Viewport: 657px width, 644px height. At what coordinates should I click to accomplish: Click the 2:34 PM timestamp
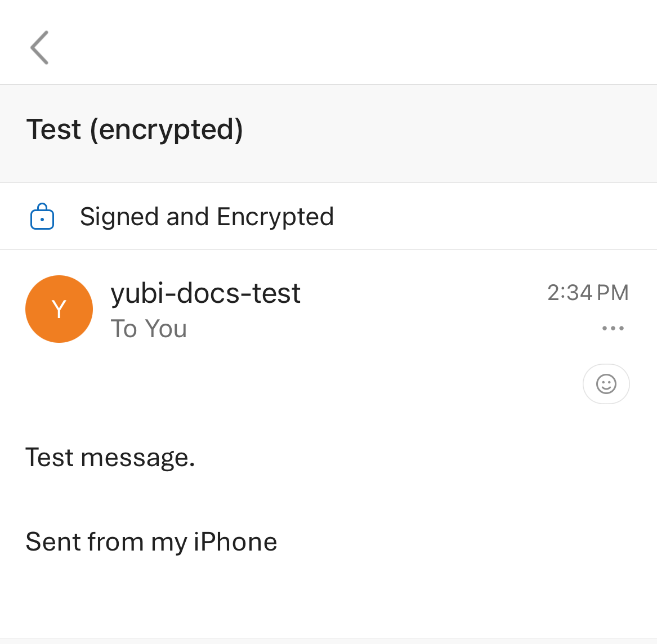tap(587, 293)
